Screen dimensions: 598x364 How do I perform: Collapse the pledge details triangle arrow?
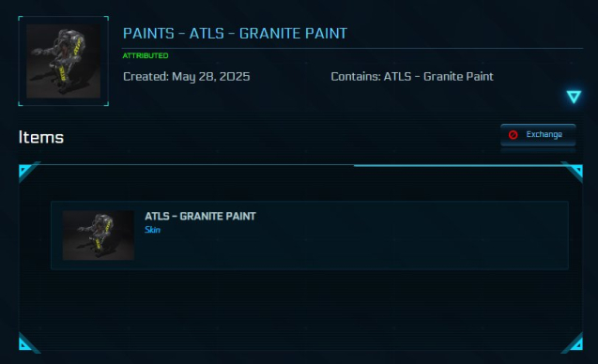pyautogui.click(x=574, y=97)
